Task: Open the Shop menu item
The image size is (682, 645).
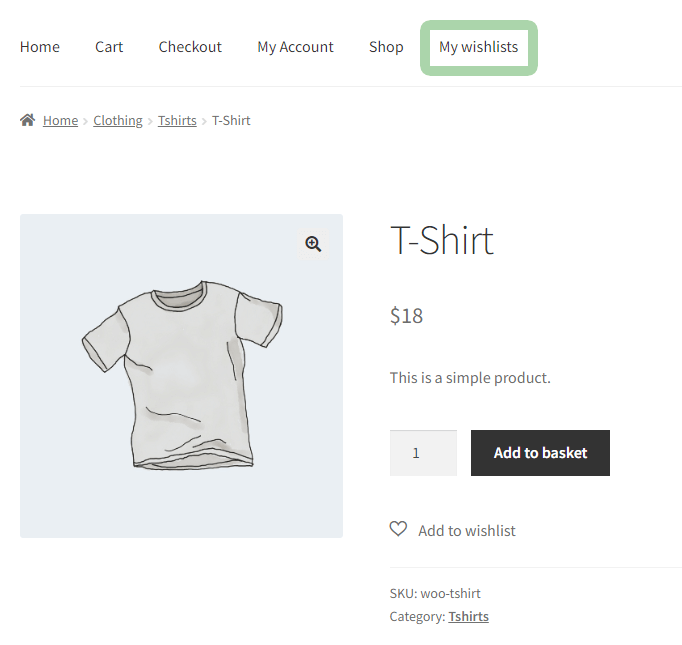Action: point(386,47)
